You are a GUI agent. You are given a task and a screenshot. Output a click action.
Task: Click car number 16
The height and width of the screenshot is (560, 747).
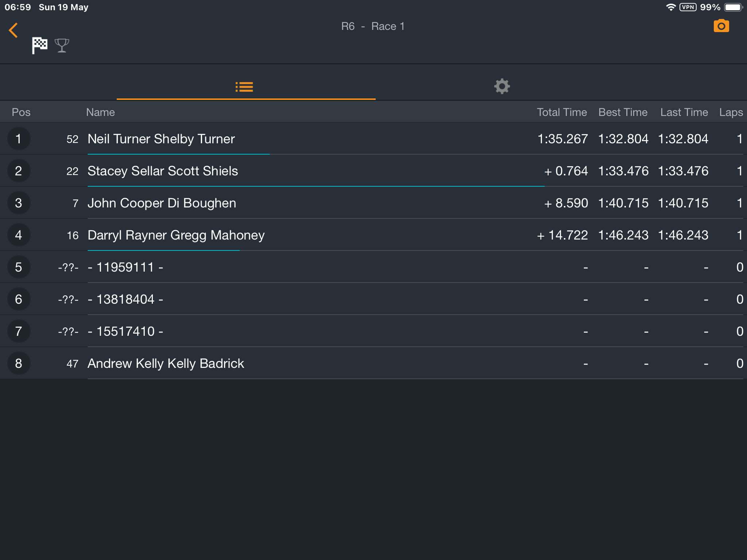point(73,235)
